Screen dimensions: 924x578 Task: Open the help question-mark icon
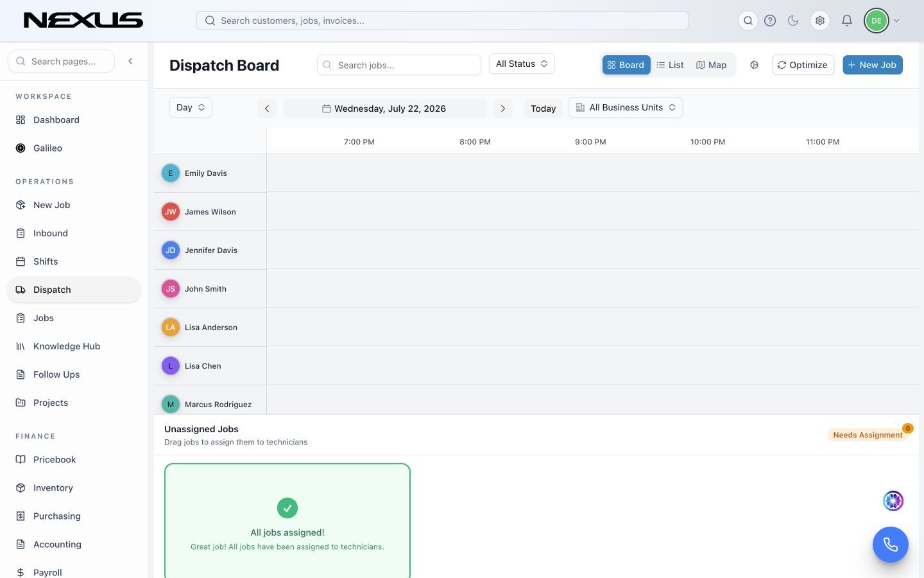770,21
